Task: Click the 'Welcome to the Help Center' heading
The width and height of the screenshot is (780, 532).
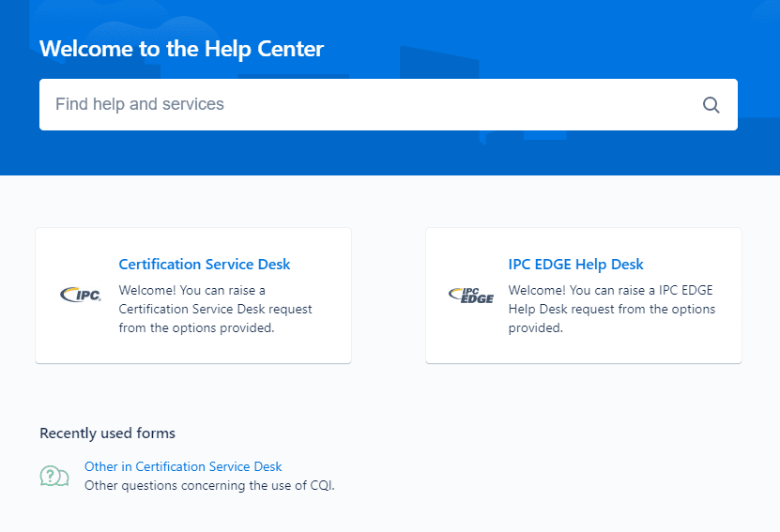Action: click(181, 49)
